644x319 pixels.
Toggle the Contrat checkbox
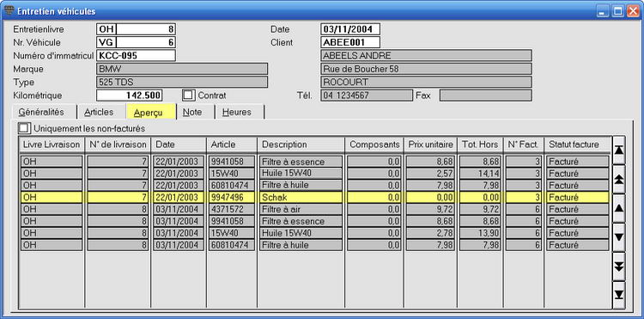click(x=188, y=95)
